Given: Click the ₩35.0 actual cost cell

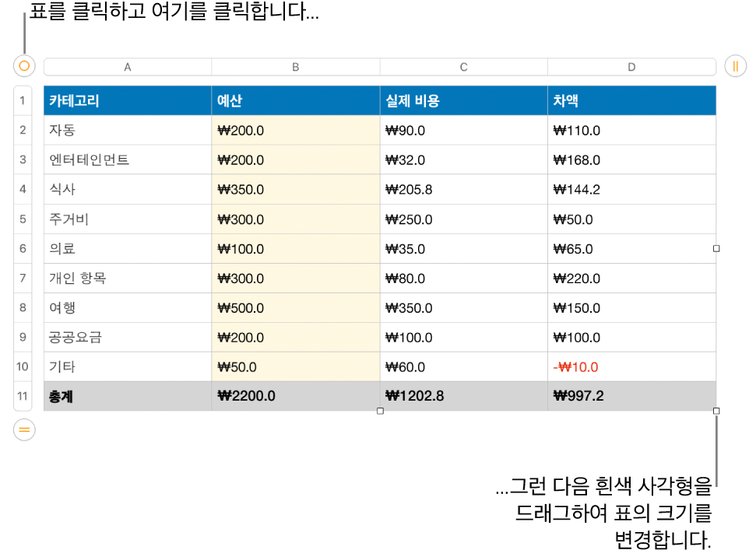Looking at the screenshot, I should point(464,249).
